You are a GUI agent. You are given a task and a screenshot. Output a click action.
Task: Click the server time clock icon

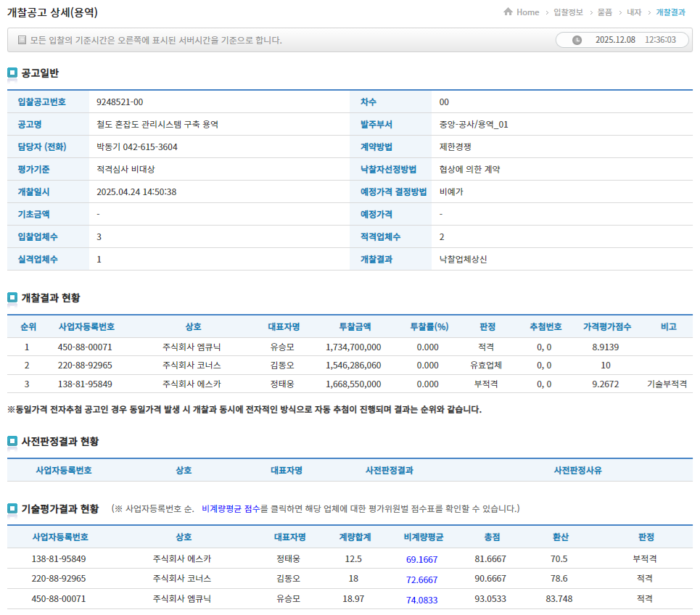tap(577, 40)
